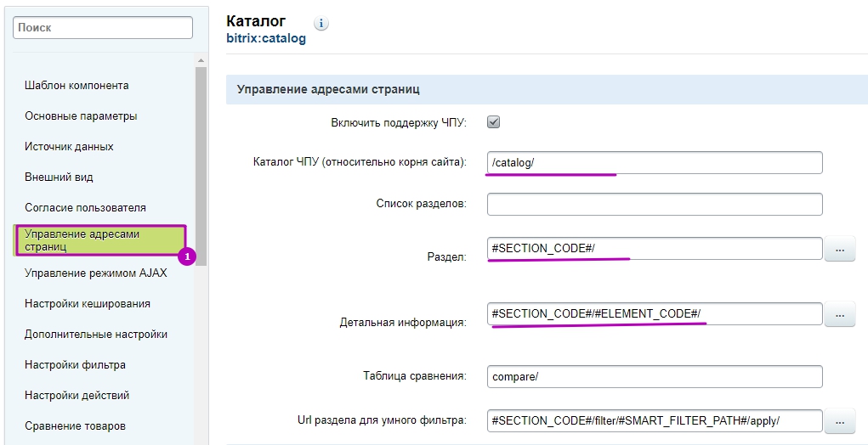The width and height of the screenshot is (868, 445).
Task: Click the Раздел field containing #SECTION_CODE#/
Action: tap(655, 248)
